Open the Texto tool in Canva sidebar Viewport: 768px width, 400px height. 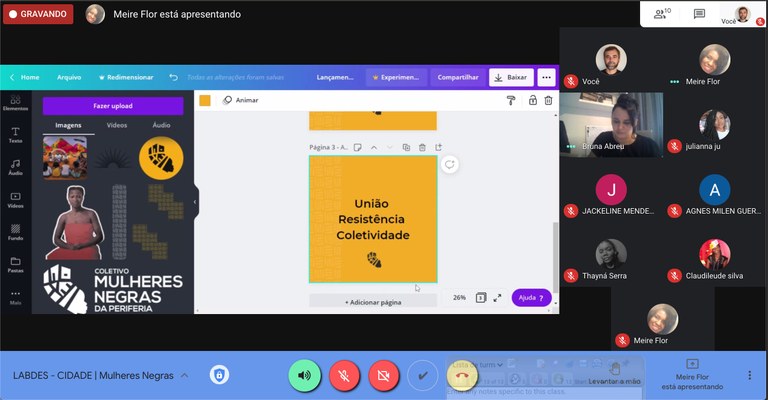15,134
